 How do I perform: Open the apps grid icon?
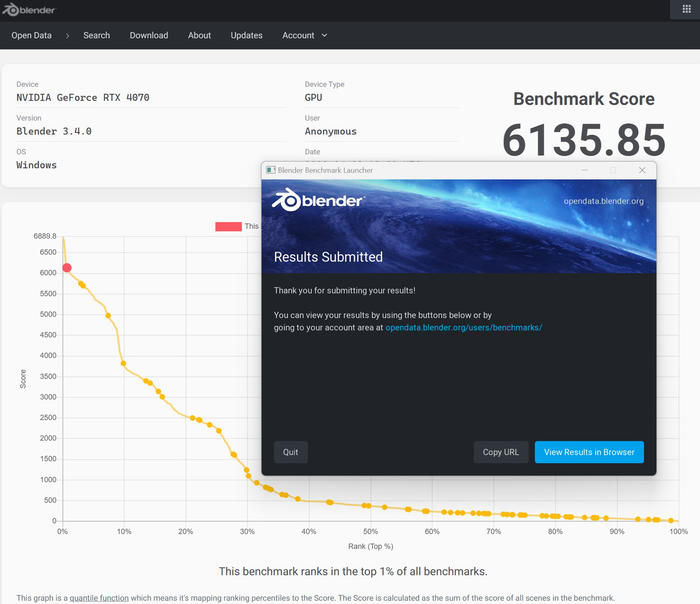click(686, 9)
